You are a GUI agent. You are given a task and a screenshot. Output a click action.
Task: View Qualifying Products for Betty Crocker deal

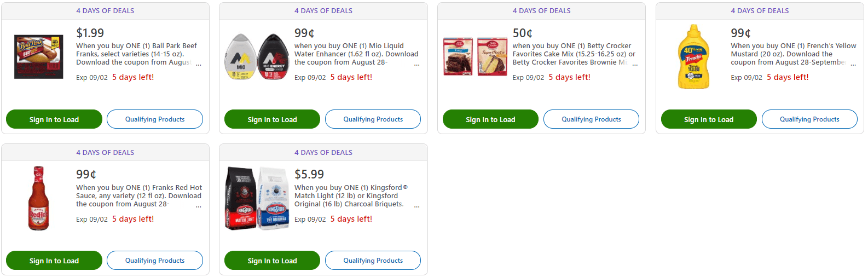(591, 119)
